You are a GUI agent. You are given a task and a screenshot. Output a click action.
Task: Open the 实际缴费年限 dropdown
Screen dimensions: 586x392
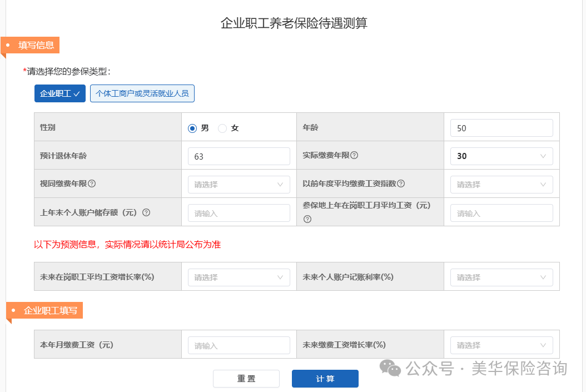500,156
